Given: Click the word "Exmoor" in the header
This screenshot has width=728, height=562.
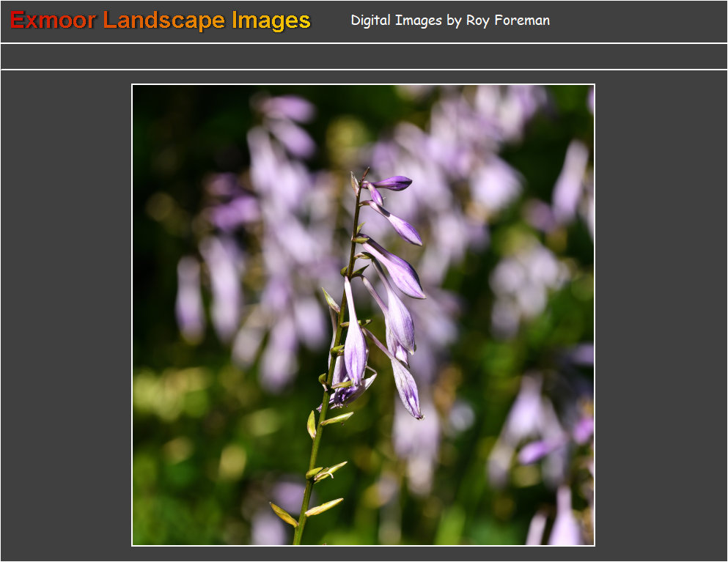Looking at the screenshot, I should coord(53,21).
